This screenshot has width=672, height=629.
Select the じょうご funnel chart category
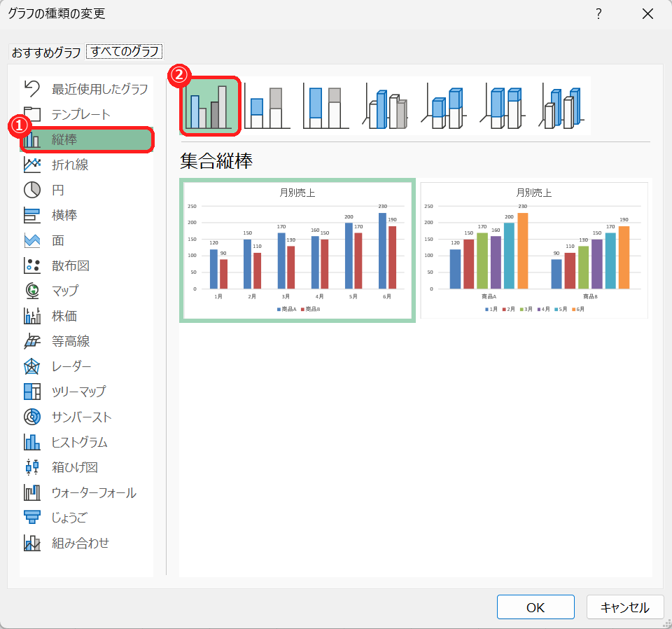pos(86,518)
